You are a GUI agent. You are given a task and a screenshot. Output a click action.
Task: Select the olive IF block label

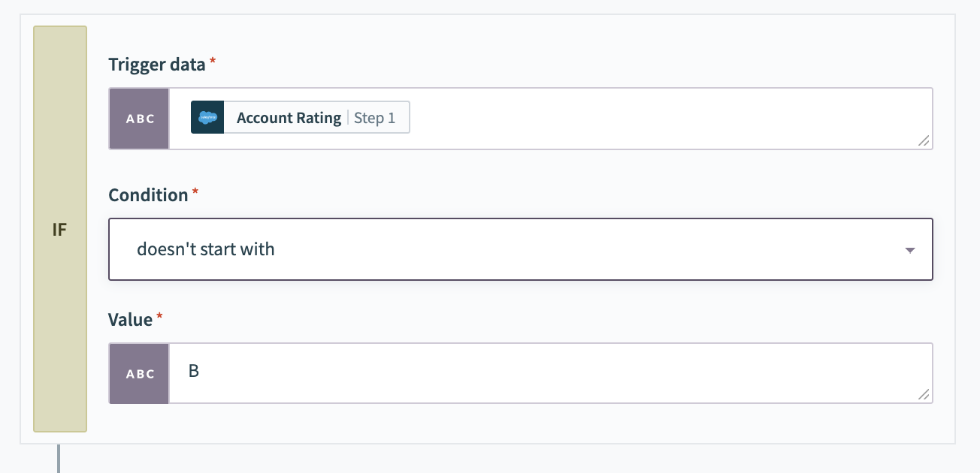click(60, 229)
